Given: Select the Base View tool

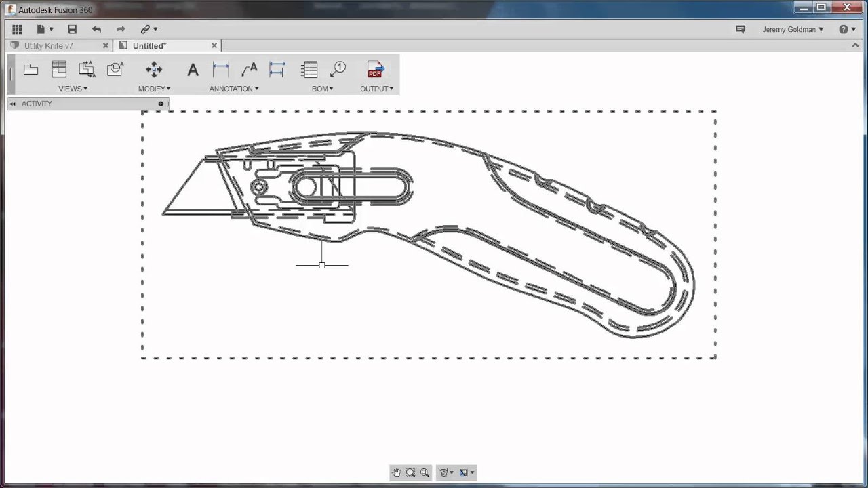Looking at the screenshot, I should pos(31,69).
